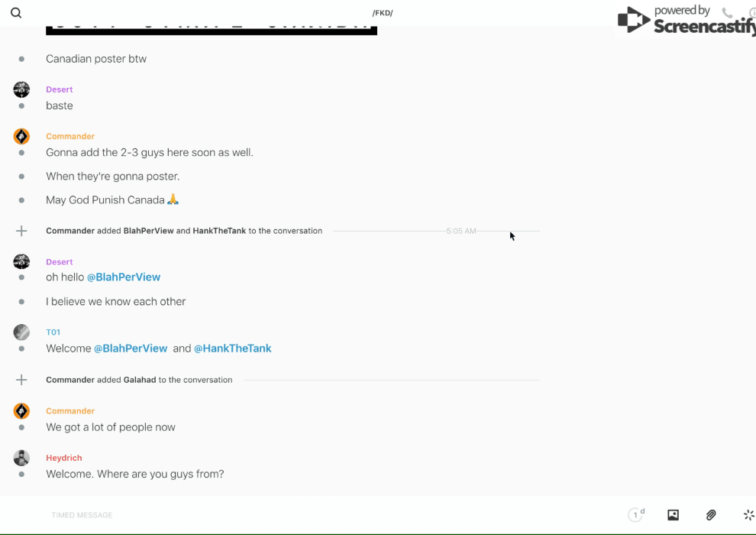Click the plus icon beside 'added BlahPerView'
The image size is (756, 535).
pyautogui.click(x=21, y=231)
